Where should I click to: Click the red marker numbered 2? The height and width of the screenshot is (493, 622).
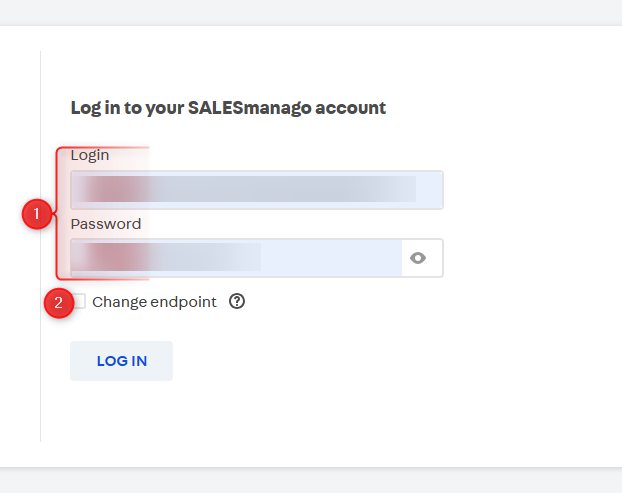(59, 303)
